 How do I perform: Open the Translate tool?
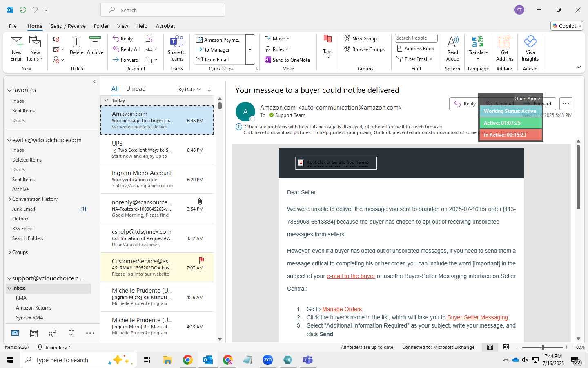click(x=478, y=48)
